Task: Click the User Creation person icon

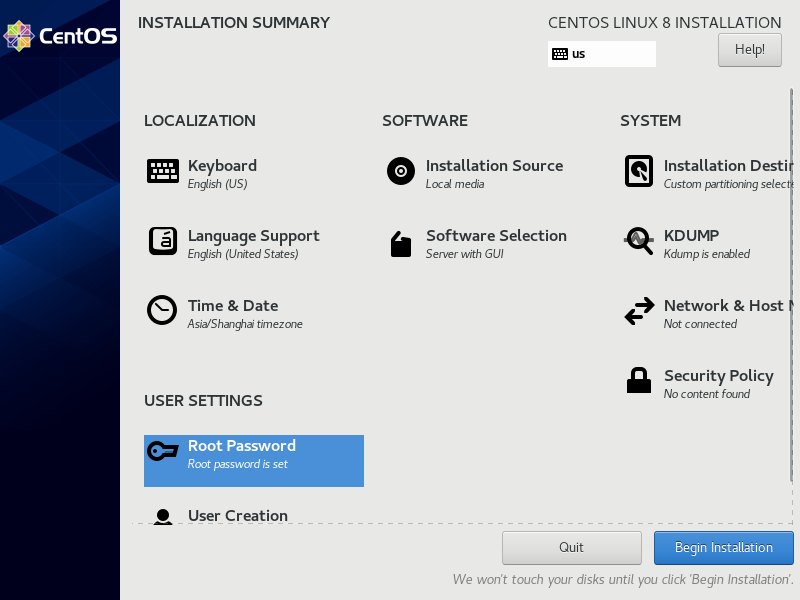Action: pyautogui.click(x=163, y=516)
